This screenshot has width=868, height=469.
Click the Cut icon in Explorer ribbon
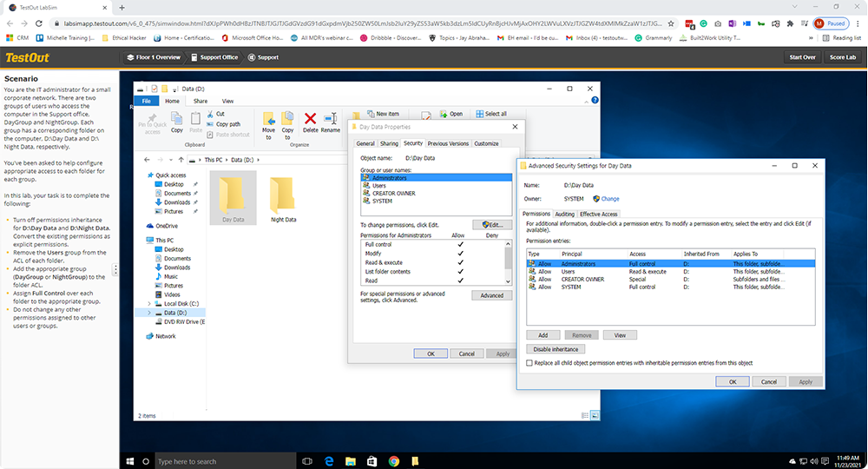[210, 114]
